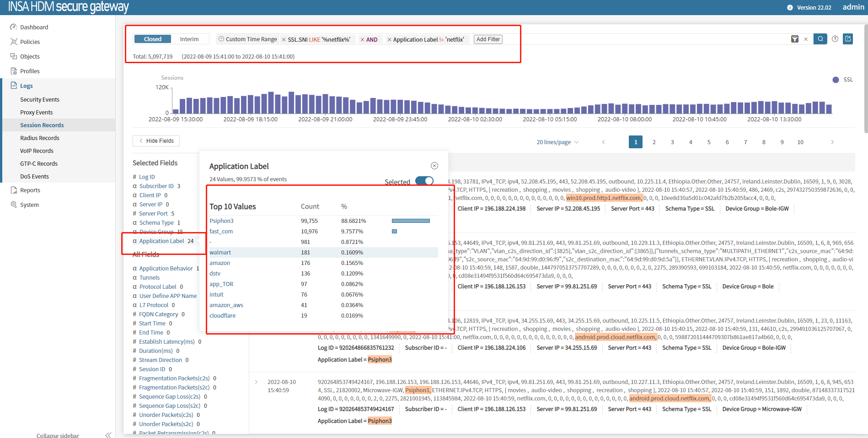Open Radius Records log menu
Image resolution: width=868 pixels, height=438 pixels.
point(40,138)
